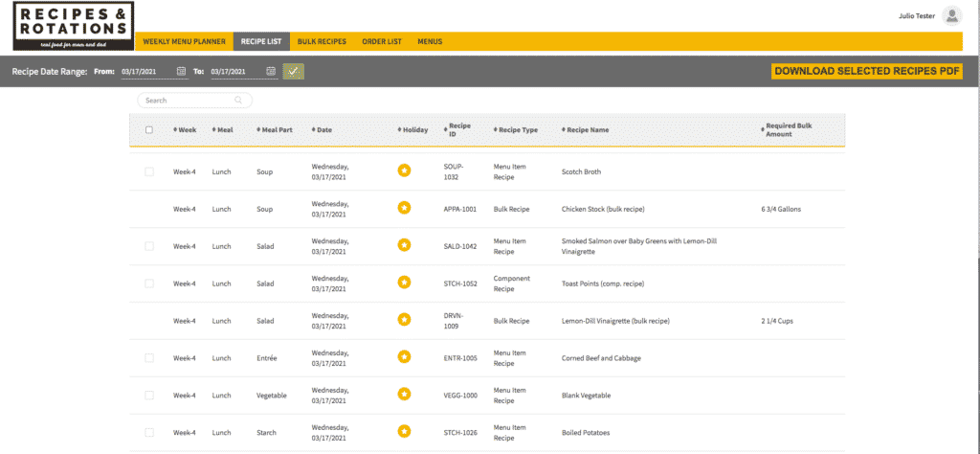This screenshot has height=454, width=980.
Task: Sort table by Recipe ID column
Action: point(457,129)
